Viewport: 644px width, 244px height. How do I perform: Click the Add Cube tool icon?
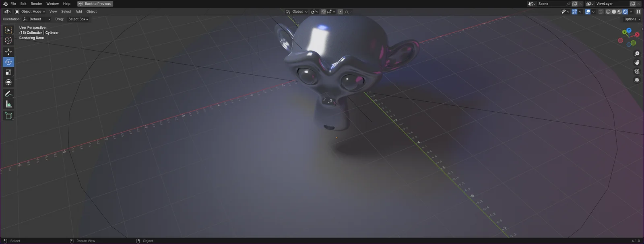(8, 116)
